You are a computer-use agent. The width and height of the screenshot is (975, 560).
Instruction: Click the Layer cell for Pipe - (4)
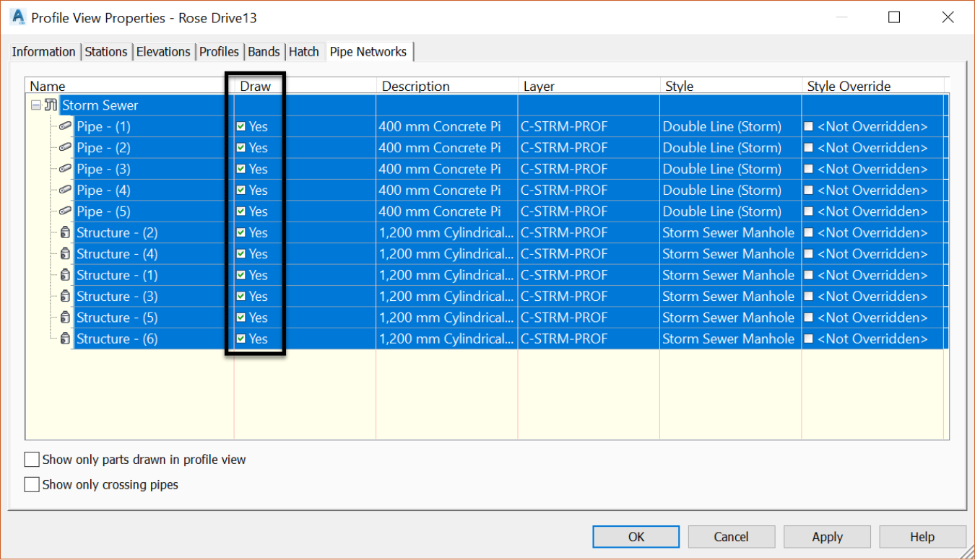tap(589, 190)
